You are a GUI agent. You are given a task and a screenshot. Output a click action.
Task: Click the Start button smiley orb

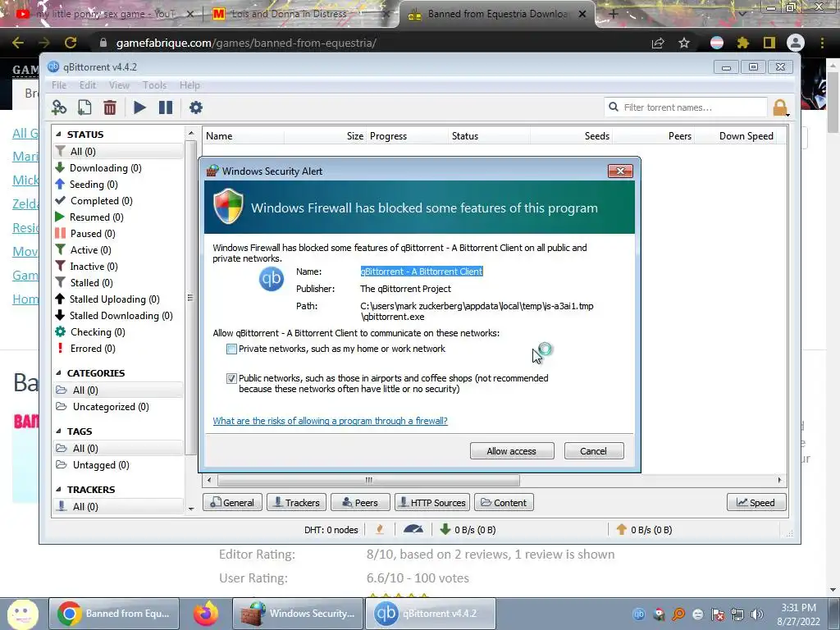22,614
